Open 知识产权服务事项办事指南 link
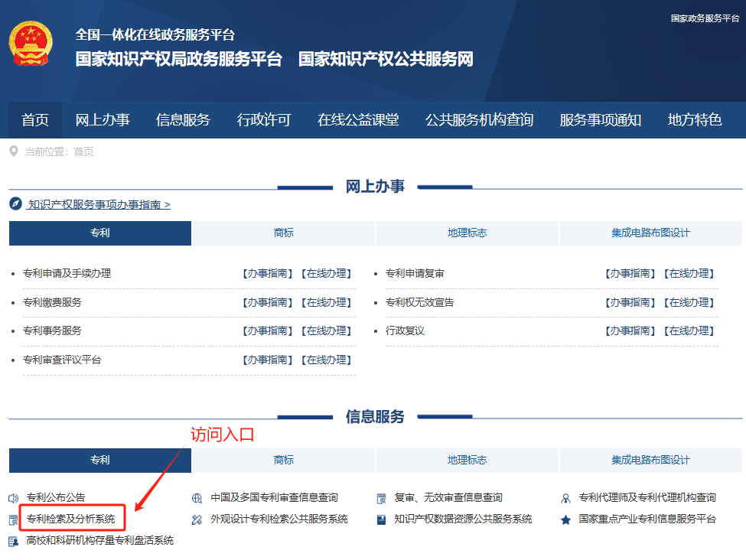Image resolution: width=746 pixels, height=560 pixels. pos(99,204)
